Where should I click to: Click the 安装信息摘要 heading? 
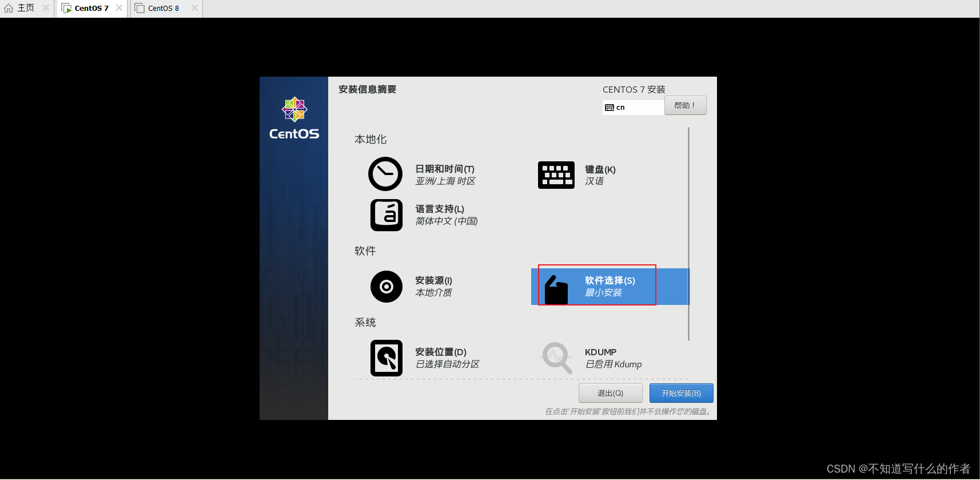[367, 89]
